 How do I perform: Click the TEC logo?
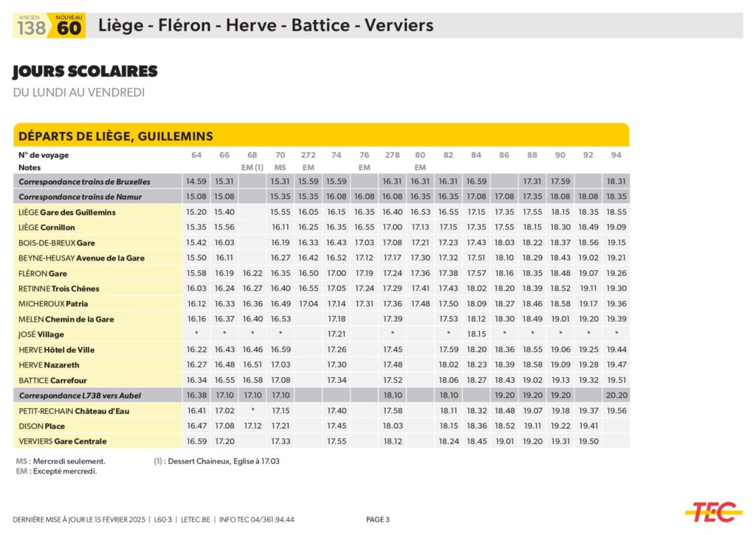click(x=713, y=511)
